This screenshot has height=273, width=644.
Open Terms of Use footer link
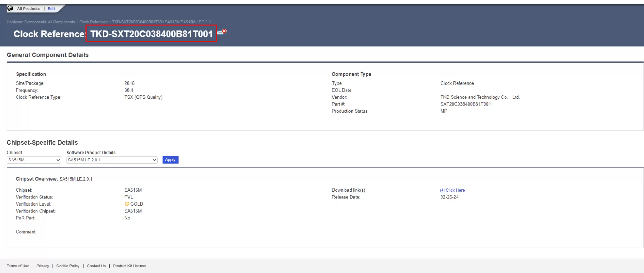18,266
